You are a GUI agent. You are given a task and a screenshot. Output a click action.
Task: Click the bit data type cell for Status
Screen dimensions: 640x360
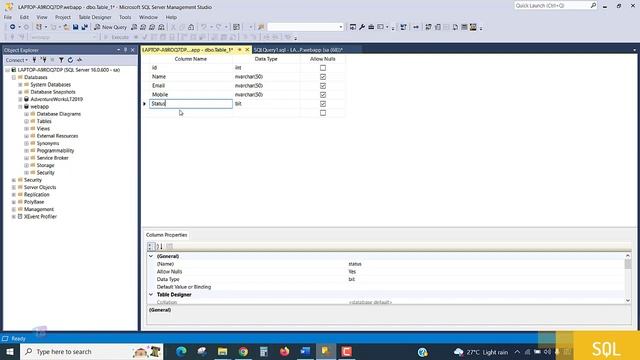click(x=266, y=104)
